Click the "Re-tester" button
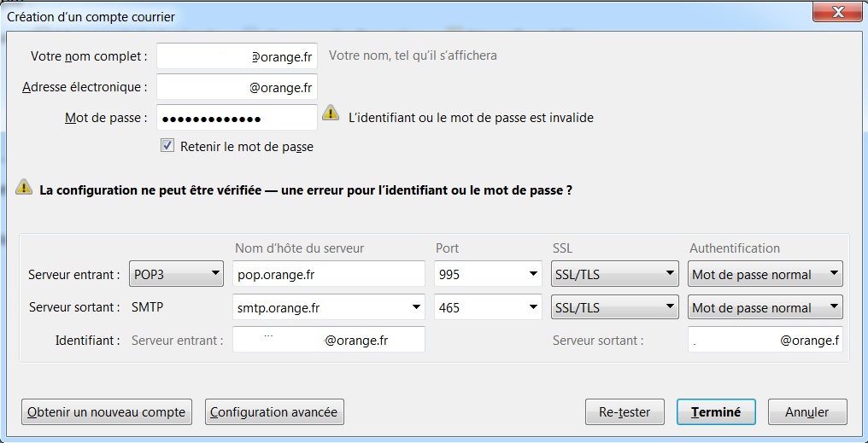Image resolution: width=868 pixels, height=443 pixels. 625,412
